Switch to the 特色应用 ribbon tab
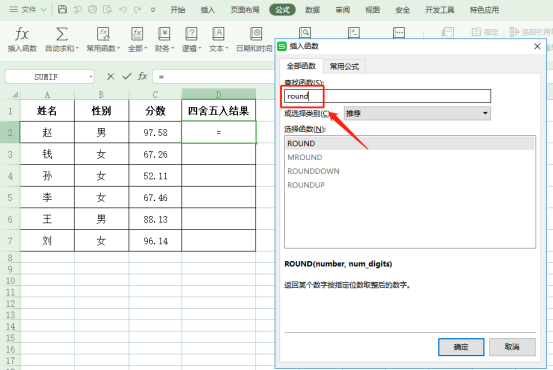The width and height of the screenshot is (553, 370). point(485,10)
